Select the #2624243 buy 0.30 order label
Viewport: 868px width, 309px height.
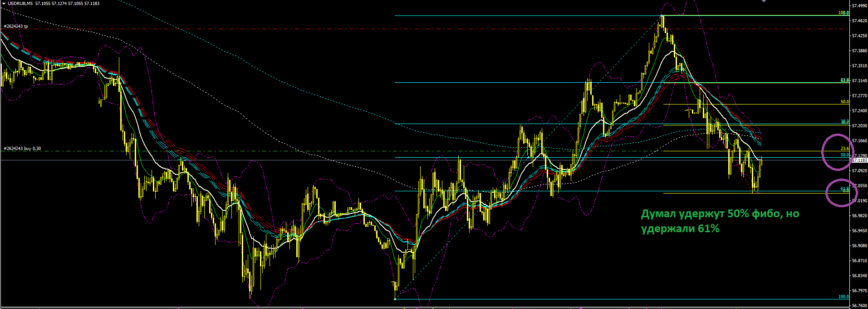point(22,149)
